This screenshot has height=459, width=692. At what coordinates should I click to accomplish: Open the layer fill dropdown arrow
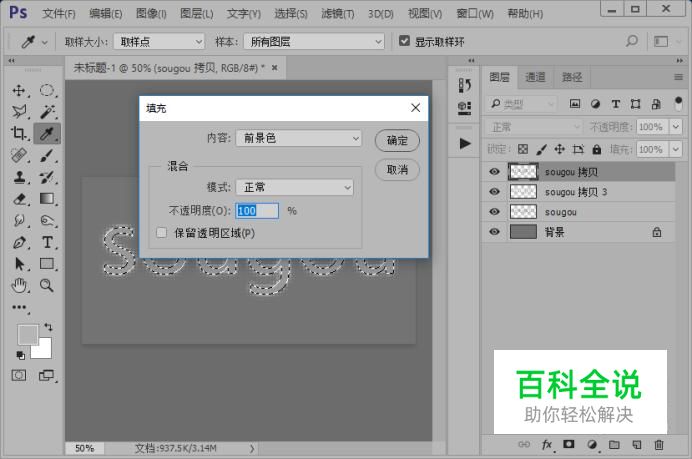pyautogui.click(x=676, y=149)
